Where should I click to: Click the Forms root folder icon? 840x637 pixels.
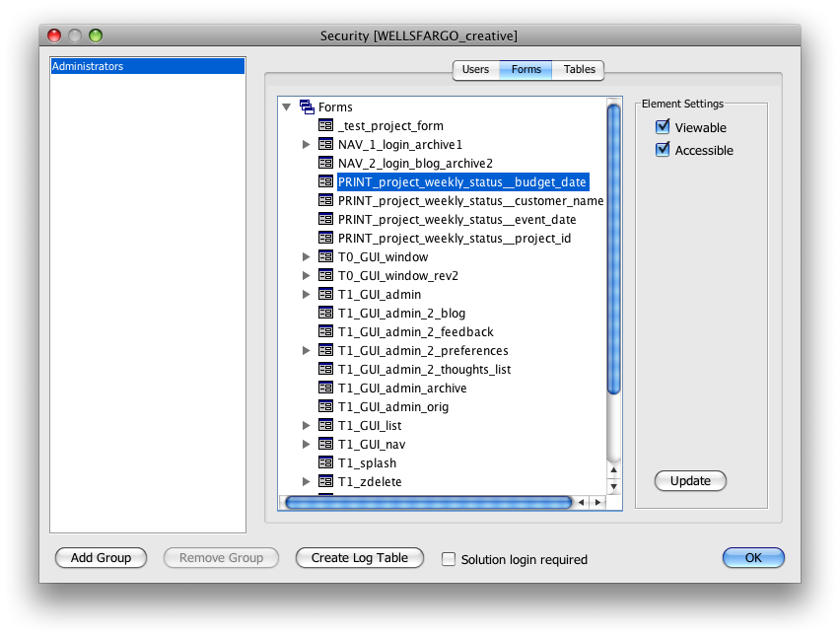pyautogui.click(x=307, y=106)
